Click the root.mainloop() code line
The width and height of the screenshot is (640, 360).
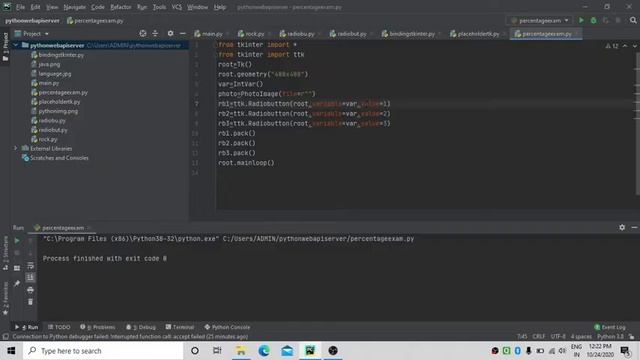click(246, 162)
